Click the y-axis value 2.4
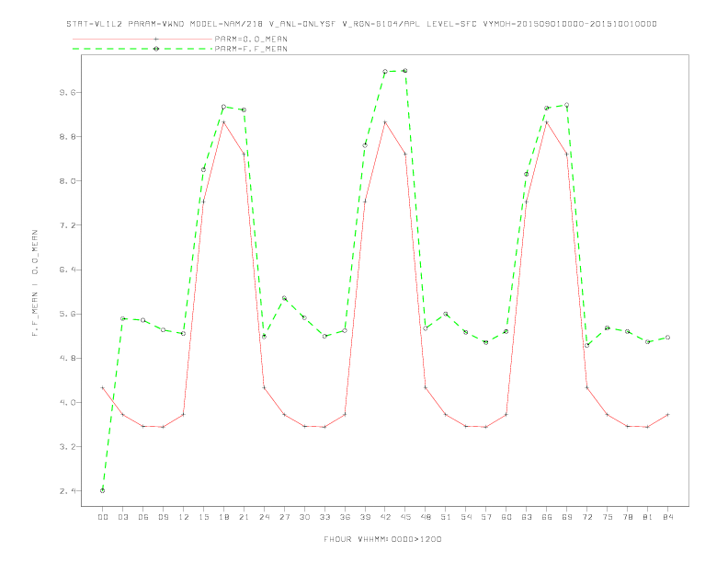 68,491
